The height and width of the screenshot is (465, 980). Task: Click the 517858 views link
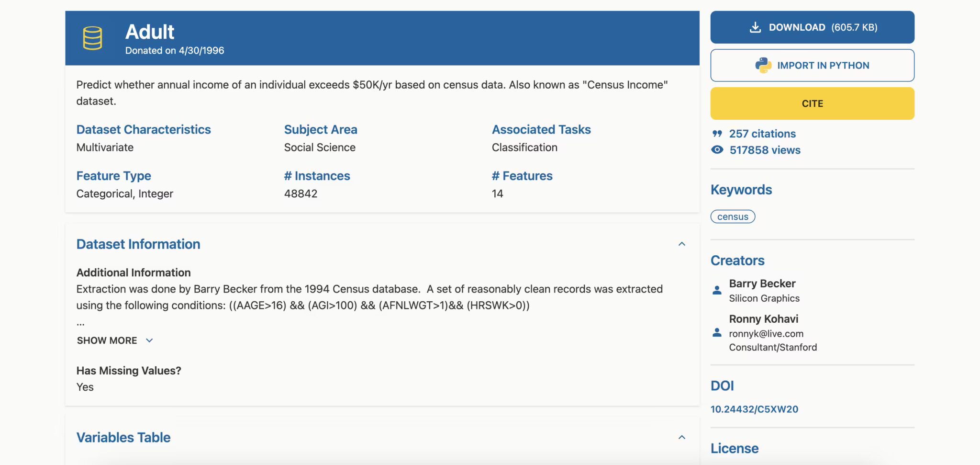764,149
